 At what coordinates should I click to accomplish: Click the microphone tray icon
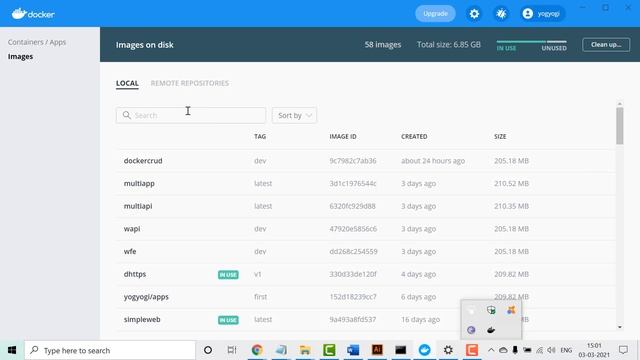pyautogui.click(x=515, y=350)
